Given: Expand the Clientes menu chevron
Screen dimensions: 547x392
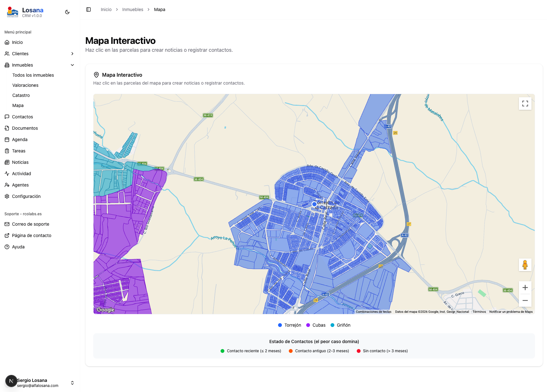Looking at the screenshot, I should coord(72,53).
